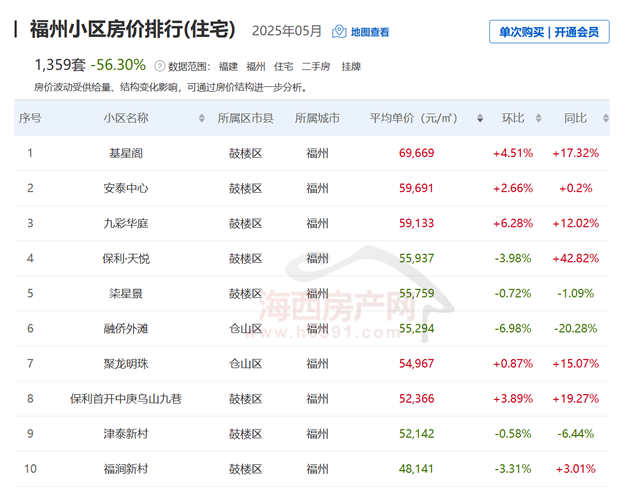The height and width of the screenshot is (498, 640).
Task: Open the 地图查看 map view link
Action: point(370,32)
